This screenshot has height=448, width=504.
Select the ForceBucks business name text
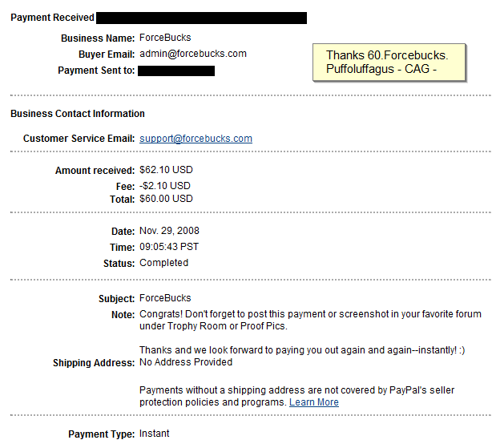point(165,38)
